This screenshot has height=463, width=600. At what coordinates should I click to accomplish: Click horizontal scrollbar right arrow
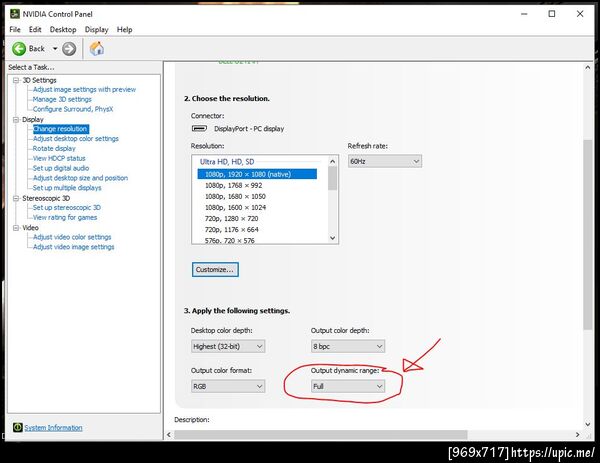tap(577, 435)
